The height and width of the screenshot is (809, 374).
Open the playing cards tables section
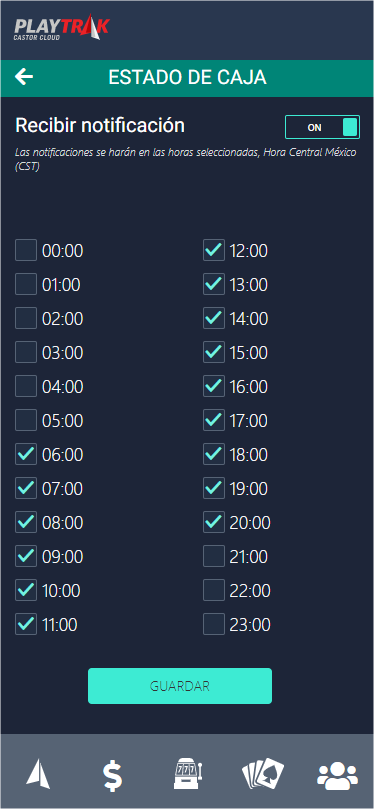click(261, 774)
